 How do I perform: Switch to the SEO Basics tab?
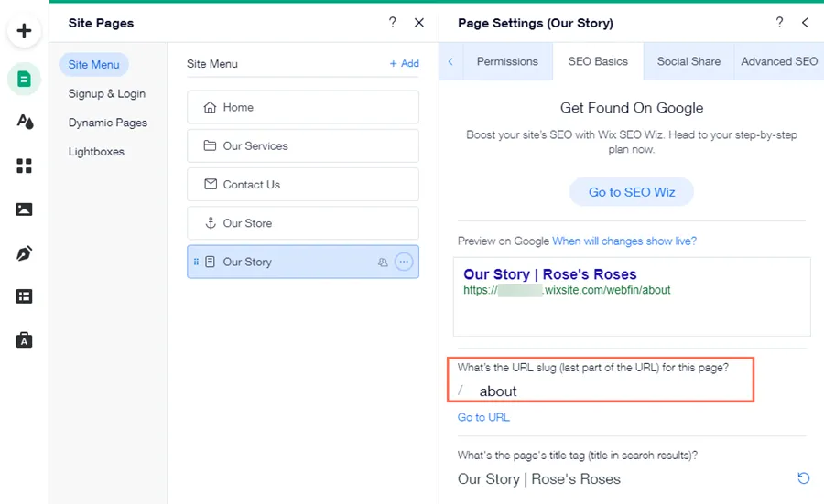pos(598,61)
